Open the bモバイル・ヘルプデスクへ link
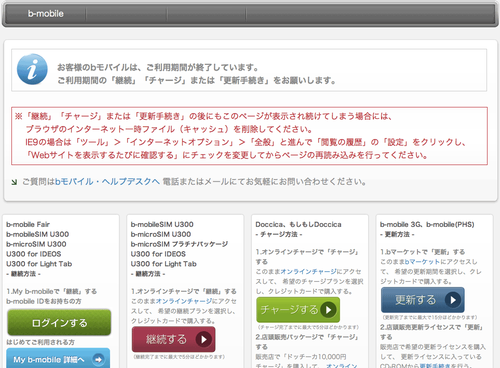 107,182
